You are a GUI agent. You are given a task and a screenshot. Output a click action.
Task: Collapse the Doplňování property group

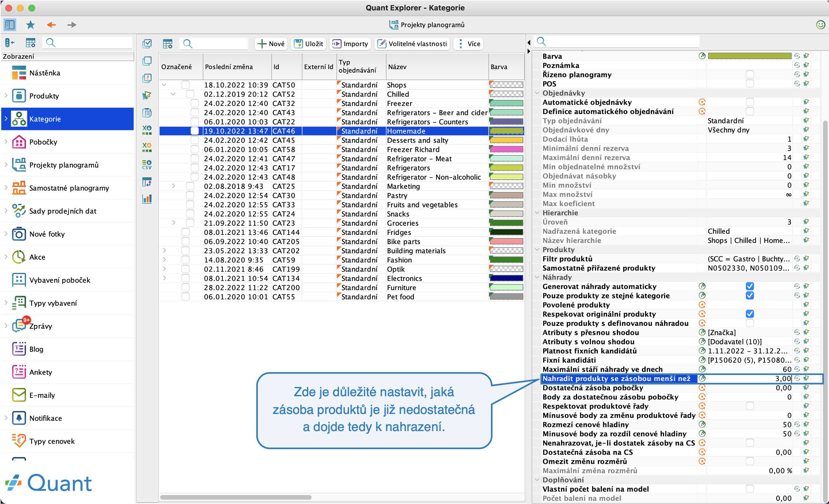(x=537, y=480)
